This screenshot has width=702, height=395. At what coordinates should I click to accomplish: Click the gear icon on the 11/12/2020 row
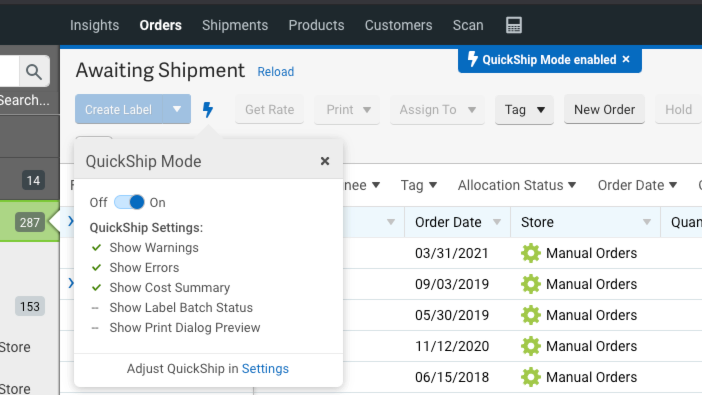tap(531, 346)
